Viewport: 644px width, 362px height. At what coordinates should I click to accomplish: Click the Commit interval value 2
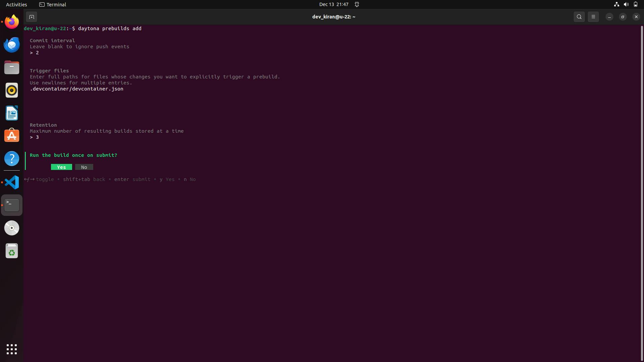point(37,53)
